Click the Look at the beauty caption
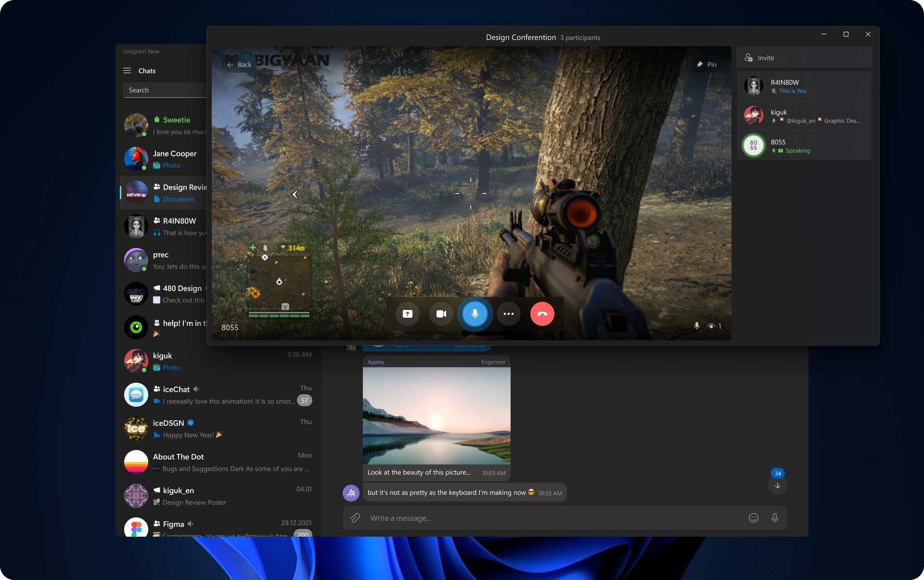Image resolution: width=924 pixels, height=580 pixels. [419, 473]
